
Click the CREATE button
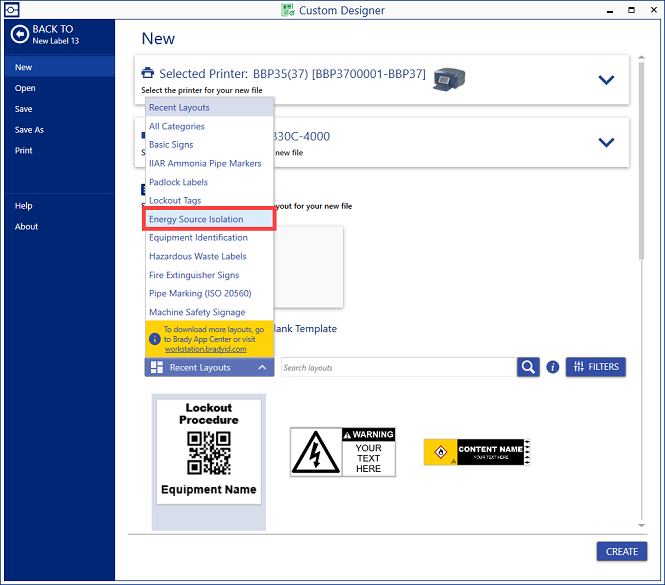pos(622,551)
